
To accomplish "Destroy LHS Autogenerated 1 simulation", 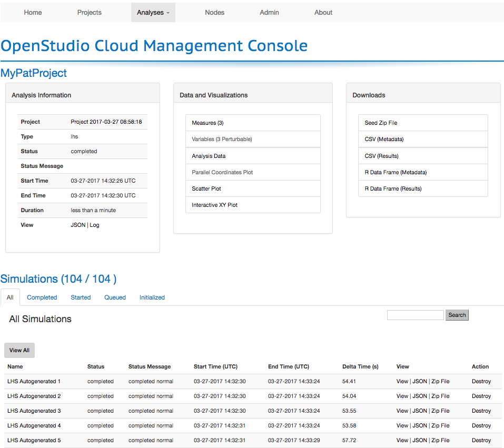I will pos(481,381).
